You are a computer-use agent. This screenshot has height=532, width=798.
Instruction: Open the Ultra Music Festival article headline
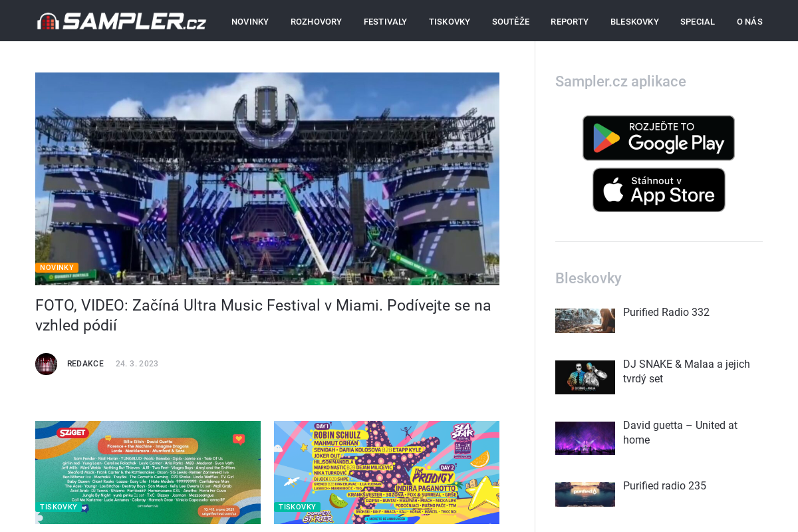click(x=263, y=315)
